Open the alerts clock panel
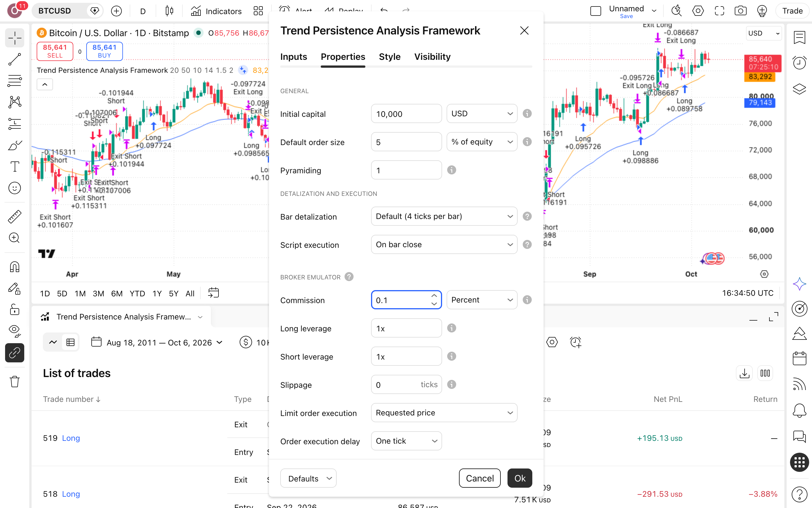Image resolution: width=812 pixels, height=508 pixels. pos(799,63)
